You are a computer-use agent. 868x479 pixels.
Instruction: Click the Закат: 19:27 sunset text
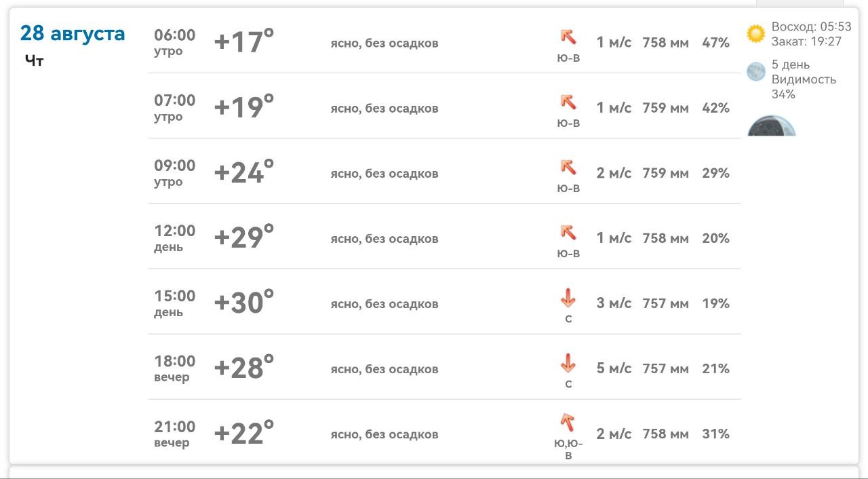tap(806, 41)
